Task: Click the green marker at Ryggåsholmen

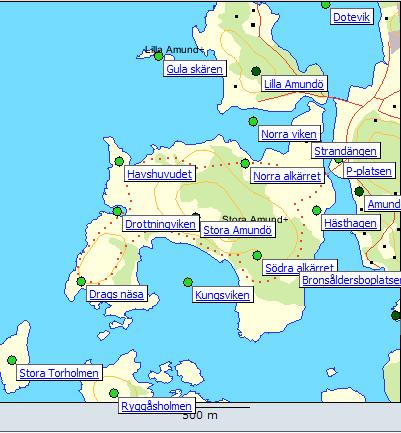Action: pos(114,393)
